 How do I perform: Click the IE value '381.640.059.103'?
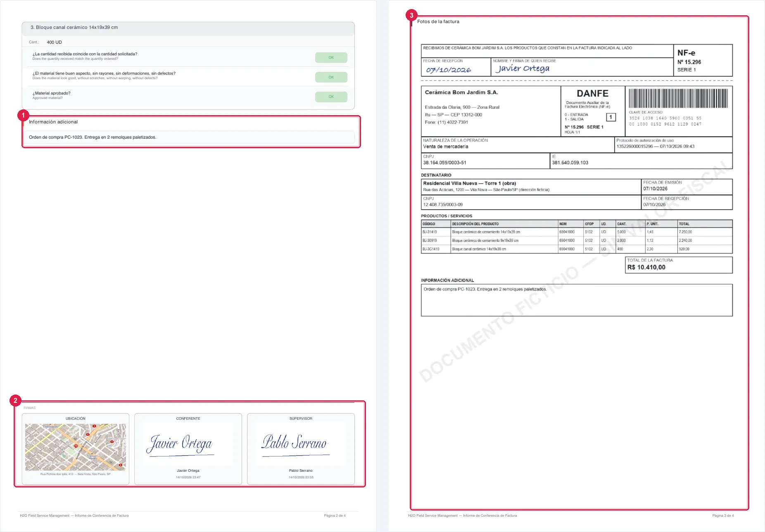coord(570,163)
